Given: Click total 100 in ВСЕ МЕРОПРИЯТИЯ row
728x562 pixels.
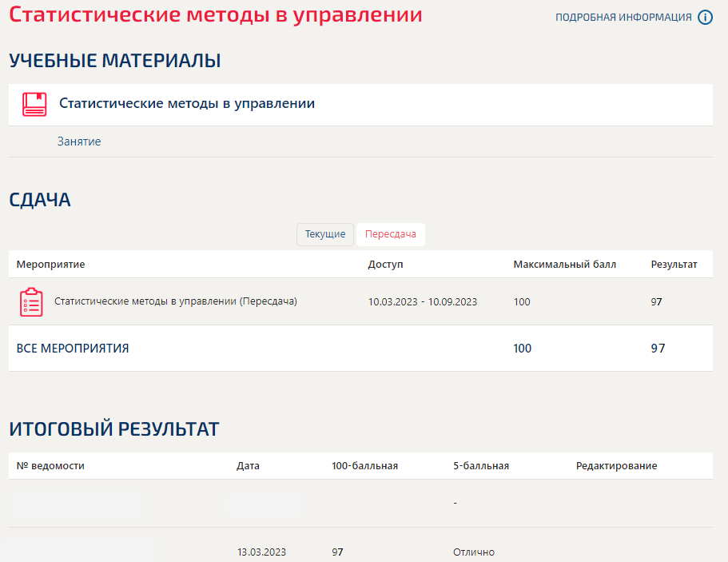Looking at the screenshot, I should (x=523, y=349).
